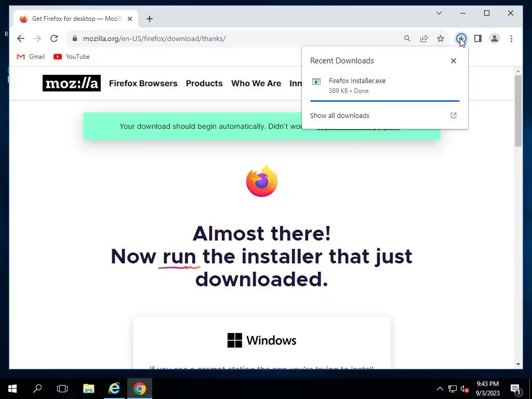The image size is (532, 399).
Task: Open the Chrome profile avatar
Action: point(495,38)
